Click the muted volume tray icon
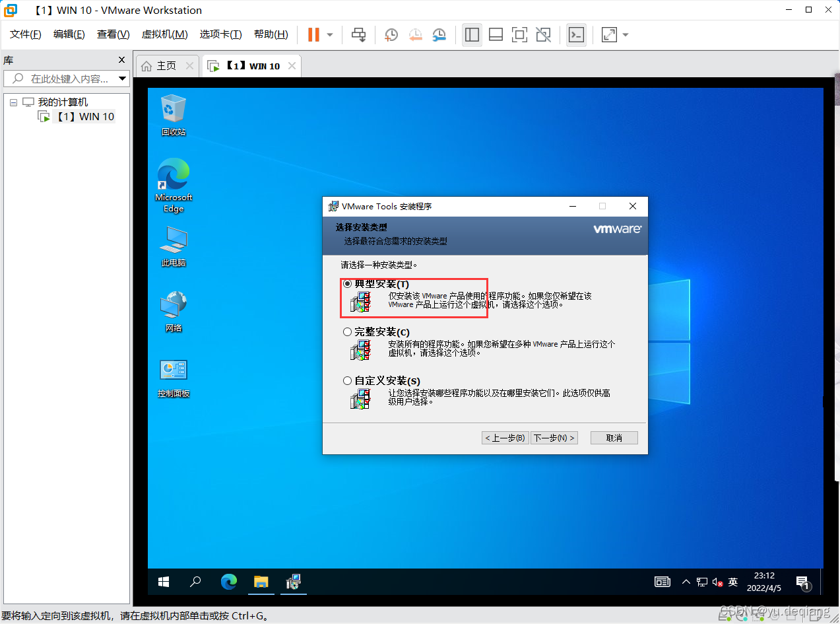Viewport: 840px width, 624px height. (717, 582)
